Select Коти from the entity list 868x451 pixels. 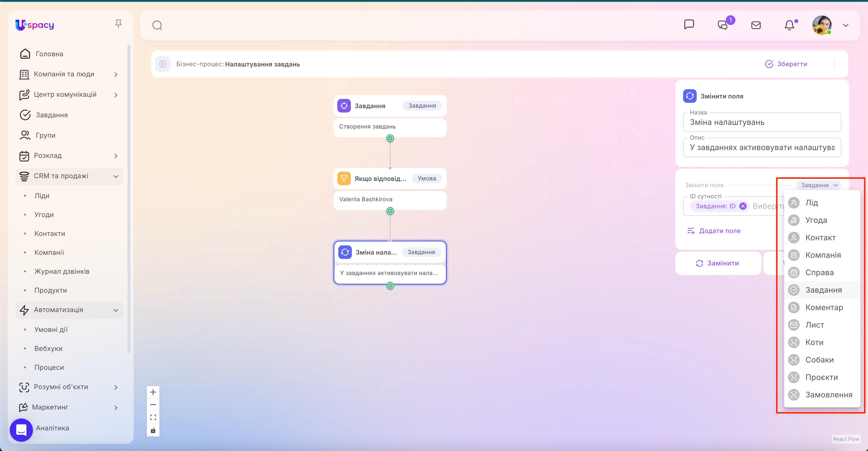pos(814,342)
